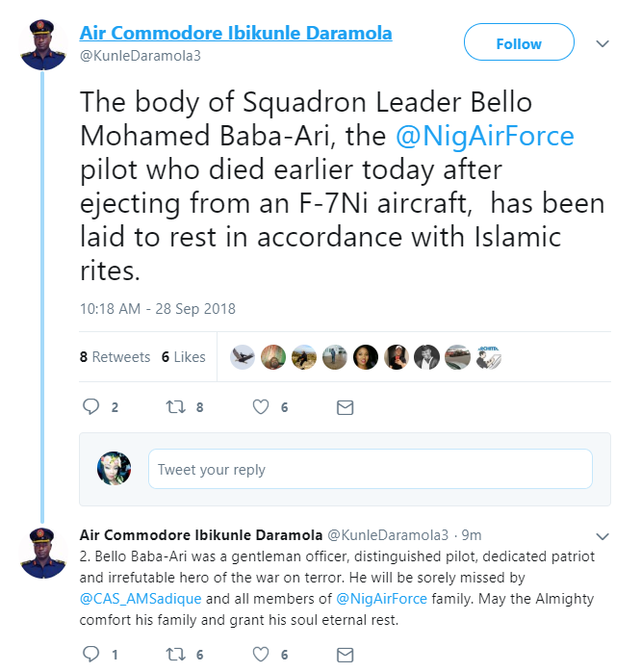Retweet the main tweet

point(175,407)
